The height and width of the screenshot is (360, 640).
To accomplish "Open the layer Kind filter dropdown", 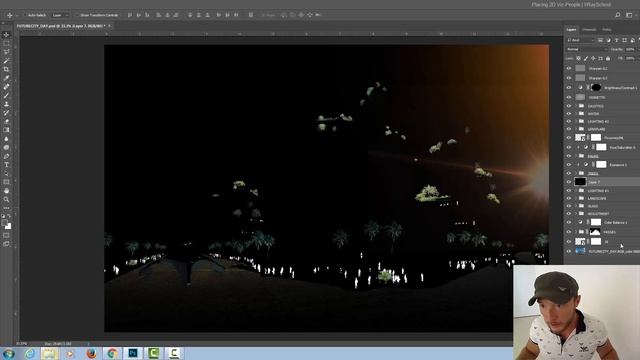I will (x=580, y=40).
